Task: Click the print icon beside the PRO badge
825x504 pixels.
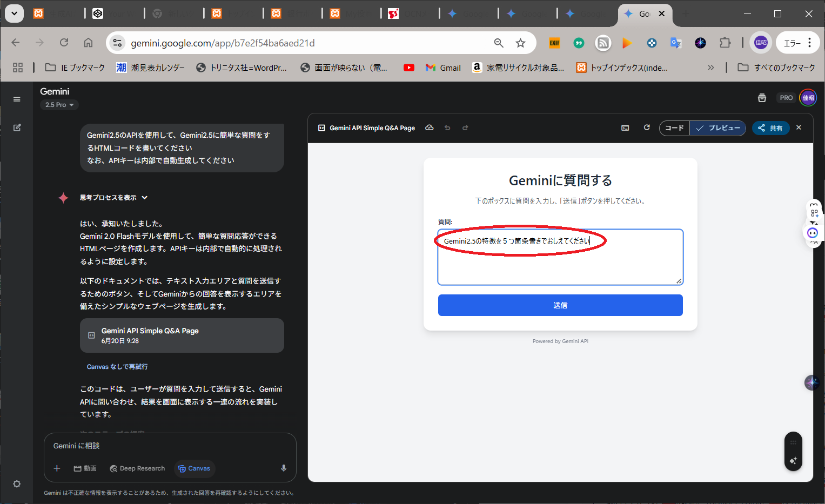Action: point(762,98)
